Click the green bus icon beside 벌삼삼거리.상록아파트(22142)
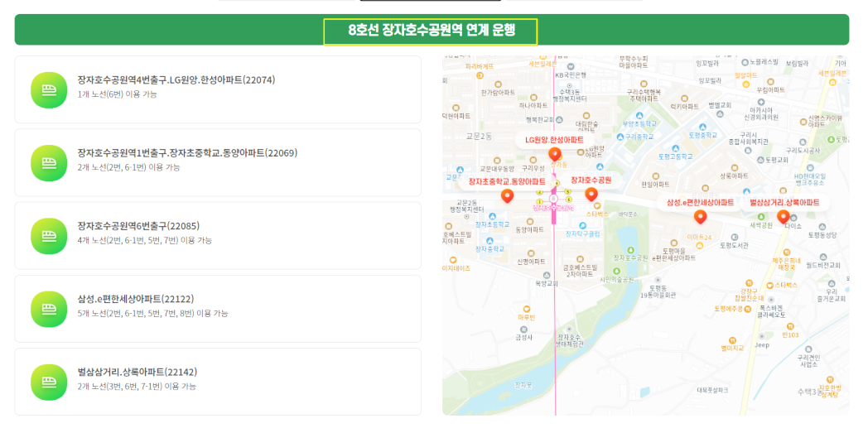The image size is (868, 433). 49,382
